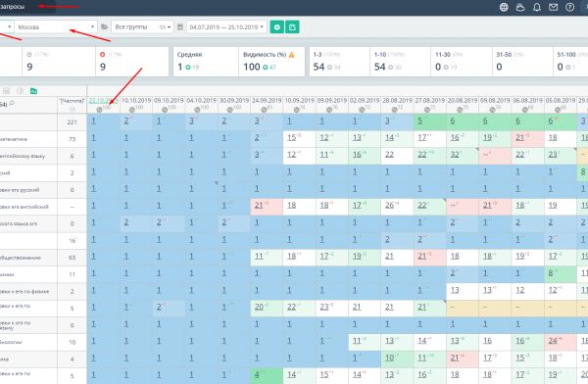Open notifications bell in top bar
This screenshot has width=588, height=384.
[x=537, y=7]
